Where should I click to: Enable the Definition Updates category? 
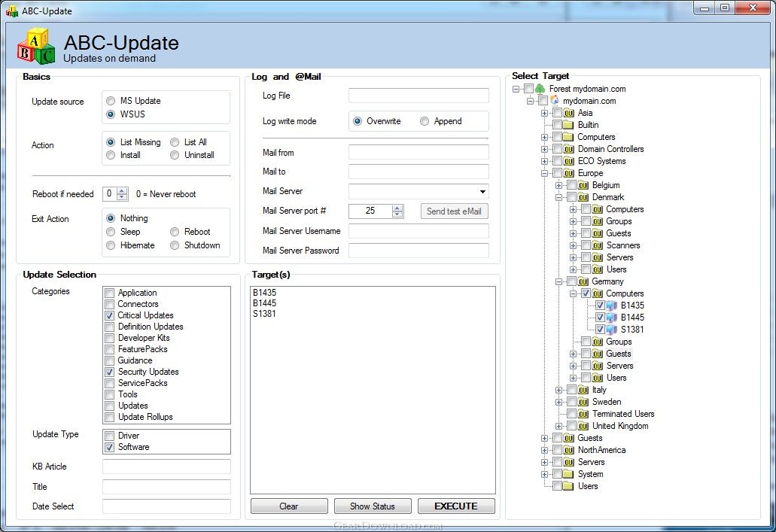[x=110, y=327]
